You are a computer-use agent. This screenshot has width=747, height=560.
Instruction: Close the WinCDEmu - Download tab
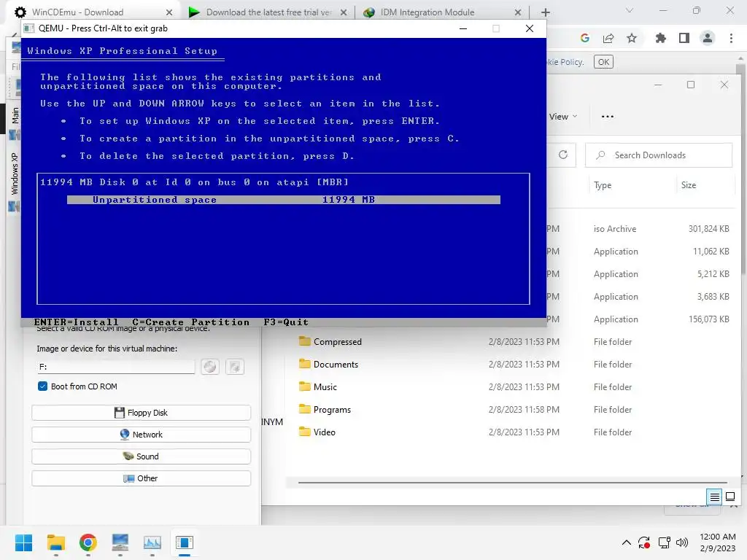[x=169, y=12]
